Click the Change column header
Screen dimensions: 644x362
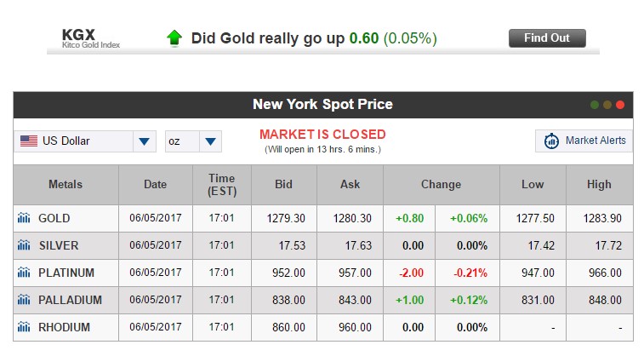click(442, 184)
